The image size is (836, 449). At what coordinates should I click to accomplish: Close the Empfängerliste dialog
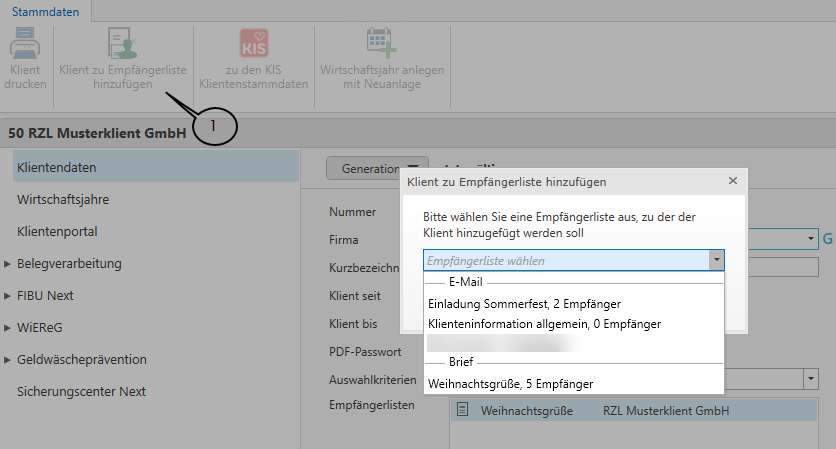(732, 181)
